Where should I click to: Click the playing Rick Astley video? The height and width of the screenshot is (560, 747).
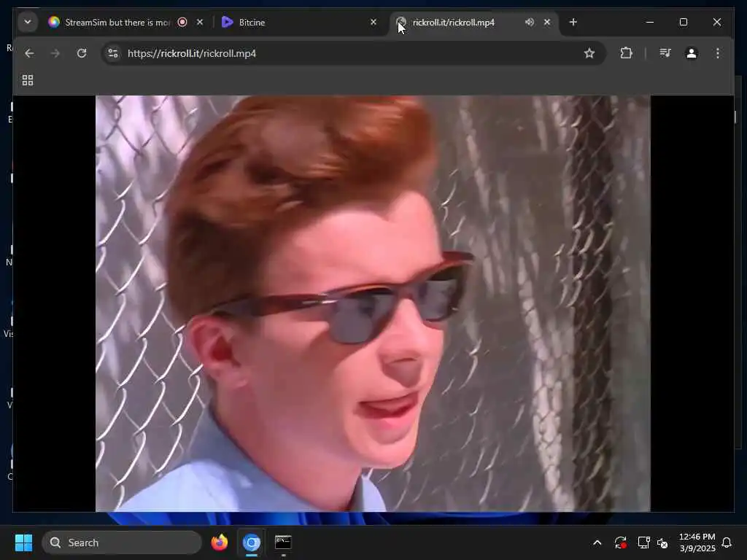pos(373,304)
